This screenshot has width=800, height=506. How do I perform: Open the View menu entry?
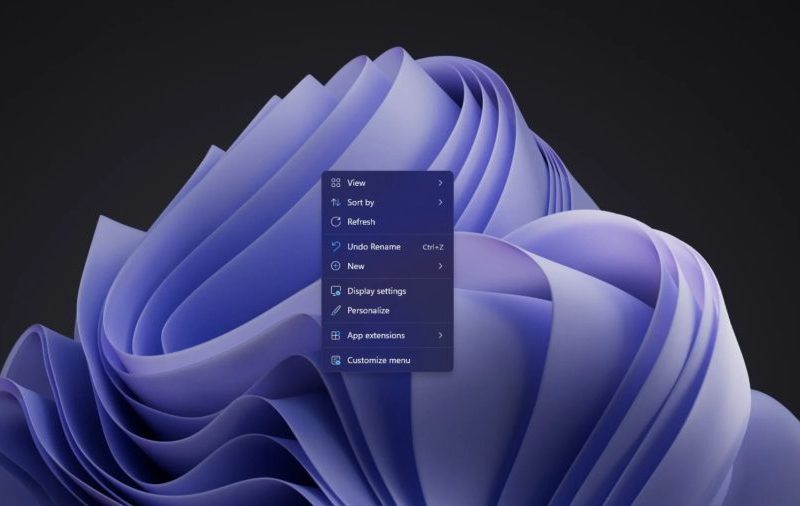click(387, 183)
